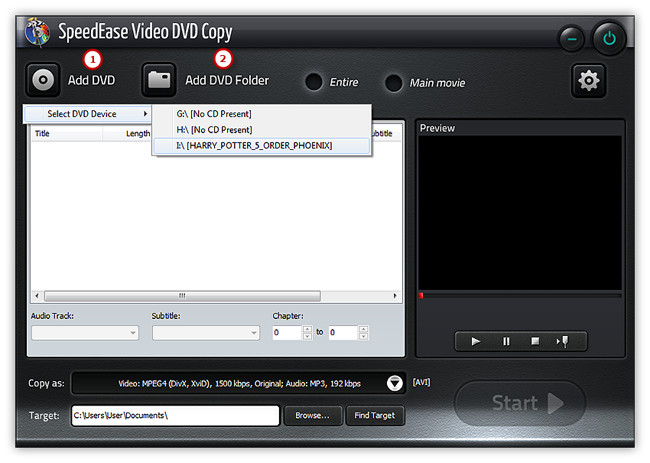Pause the preview video
650x463 pixels.
click(506, 341)
